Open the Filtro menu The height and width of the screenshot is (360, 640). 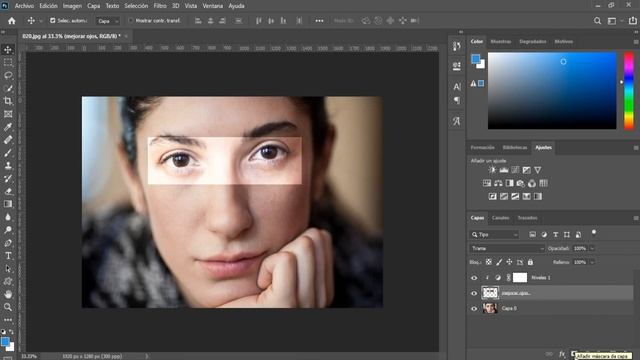(160, 6)
